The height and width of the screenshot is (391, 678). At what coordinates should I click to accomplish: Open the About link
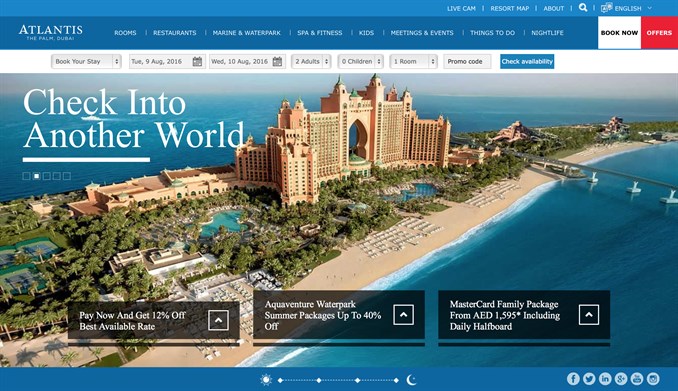554,8
